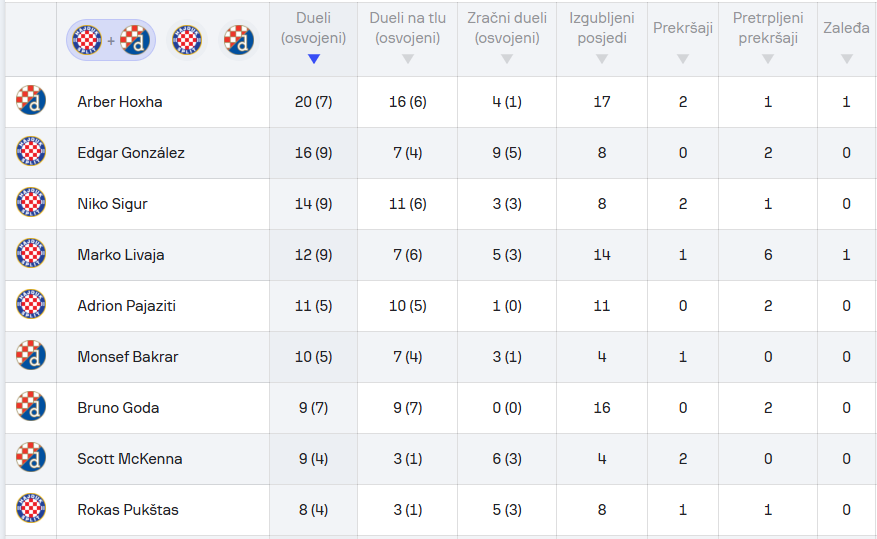Click the team crest beside Niko Sigur

(31, 203)
